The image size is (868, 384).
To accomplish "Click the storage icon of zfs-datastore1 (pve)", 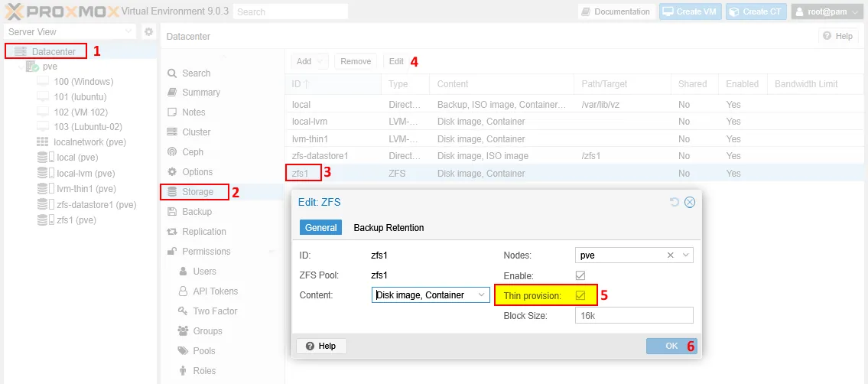I will (x=45, y=205).
